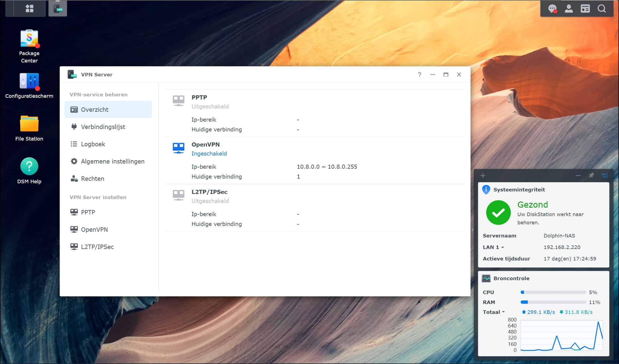Open the DSM main menu grid icon

click(x=29, y=8)
